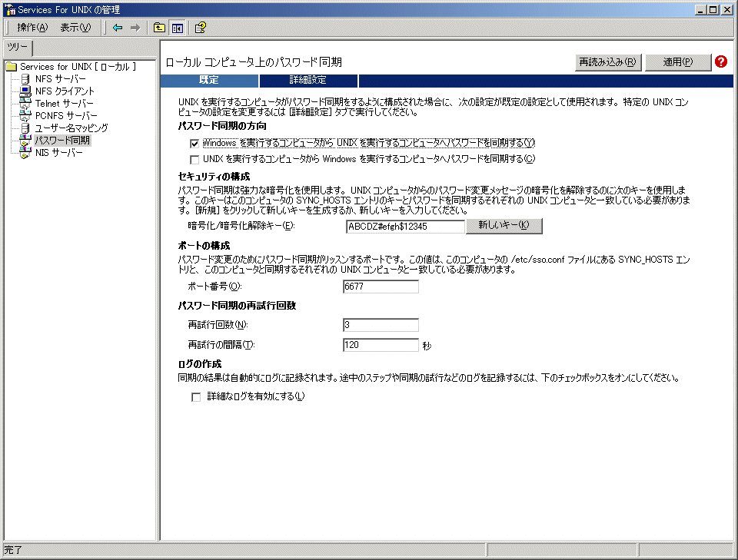This screenshot has width=738, height=560.
Task: Click the ローカル コンピュータ上のパスワード同期 title
Action: click(254, 62)
